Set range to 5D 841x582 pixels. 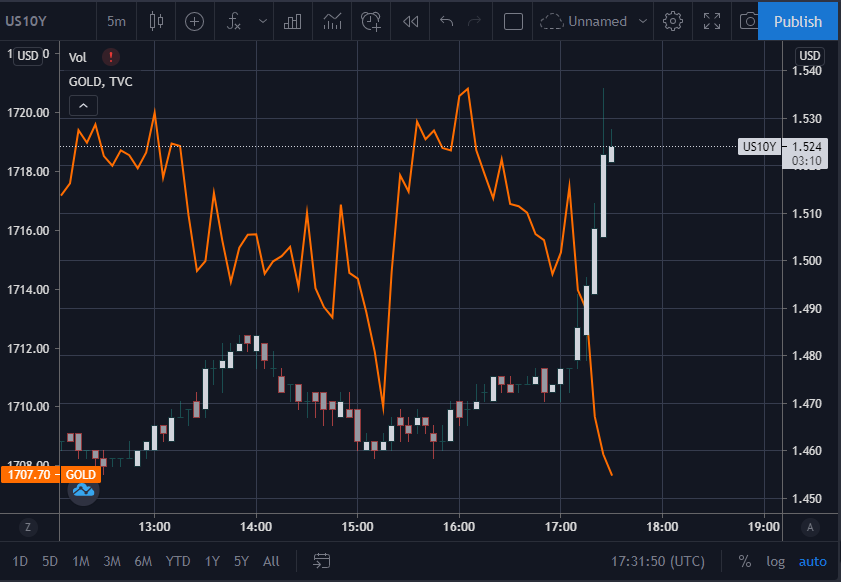click(x=50, y=561)
